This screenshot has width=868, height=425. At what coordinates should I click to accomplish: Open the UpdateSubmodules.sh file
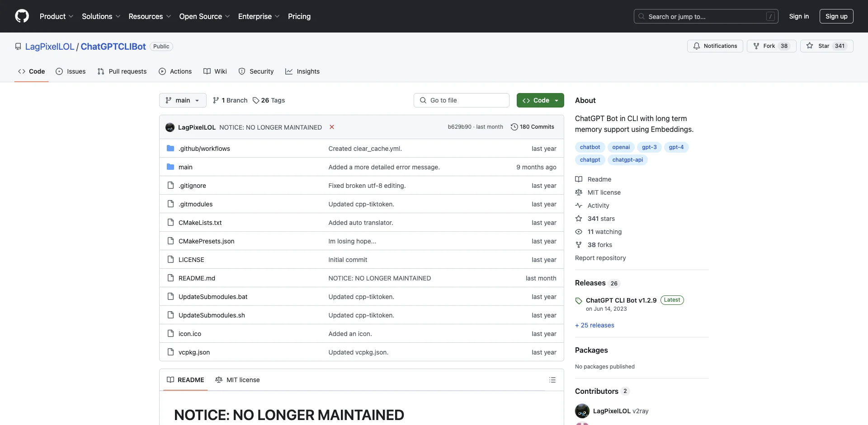pos(212,315)
